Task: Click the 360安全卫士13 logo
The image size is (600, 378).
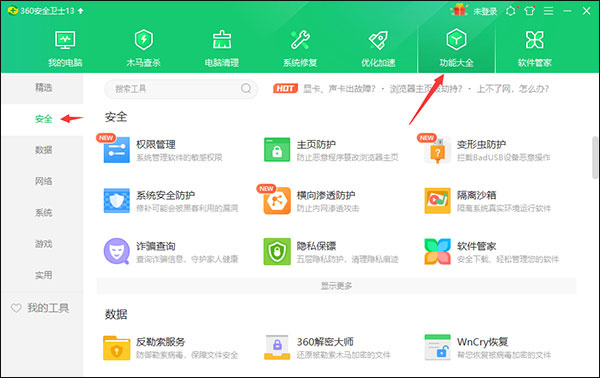Action: 13,10
